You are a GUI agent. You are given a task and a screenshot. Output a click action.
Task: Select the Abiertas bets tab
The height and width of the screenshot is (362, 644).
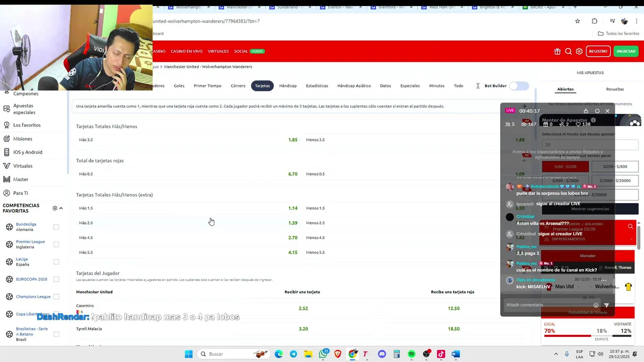coord(566,89)
